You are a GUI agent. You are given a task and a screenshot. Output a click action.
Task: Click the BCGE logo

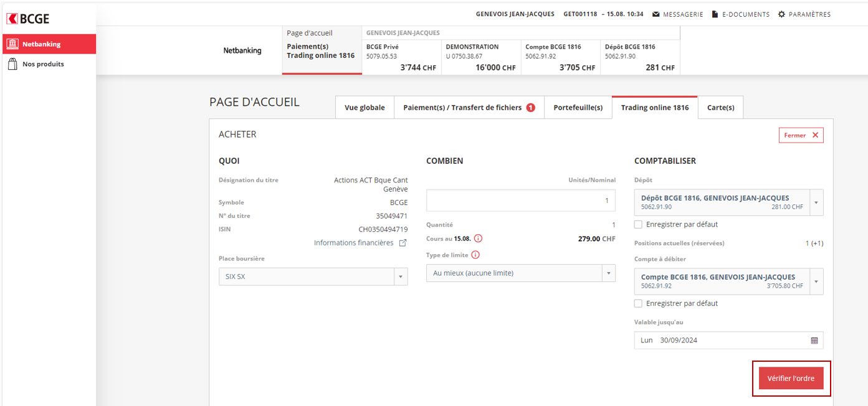coord(28,19)
